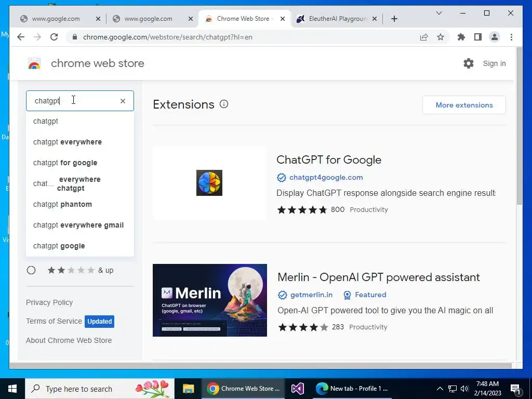
Task: Open the Extensions puzzle icon menu
Action: click(x=461, y=37)
